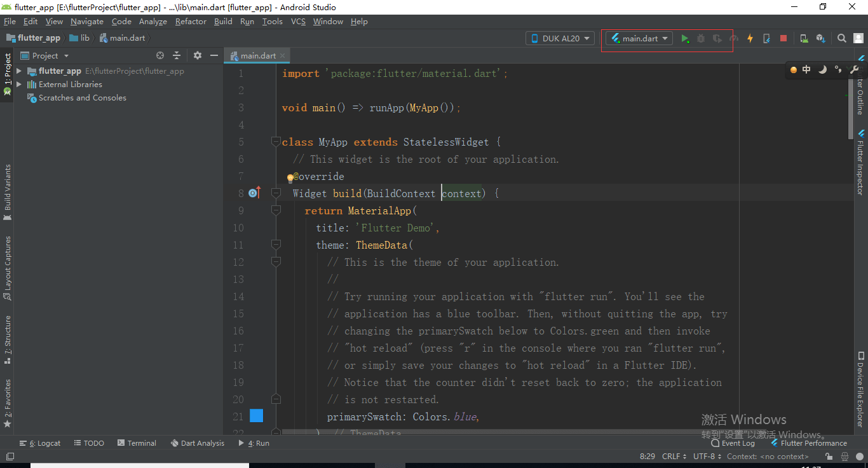Fold the build method at line 8
This screenshot has width=868, height=468.
pos(276,193)
